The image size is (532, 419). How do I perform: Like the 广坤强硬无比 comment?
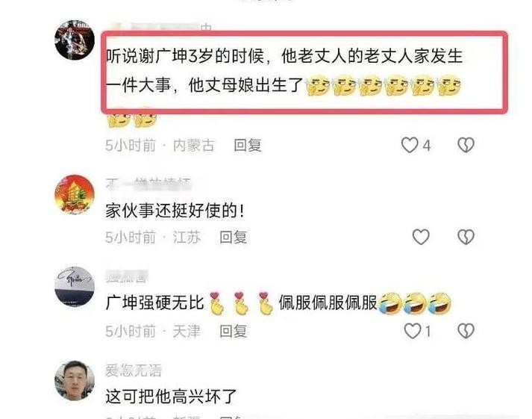pos(413,331)
